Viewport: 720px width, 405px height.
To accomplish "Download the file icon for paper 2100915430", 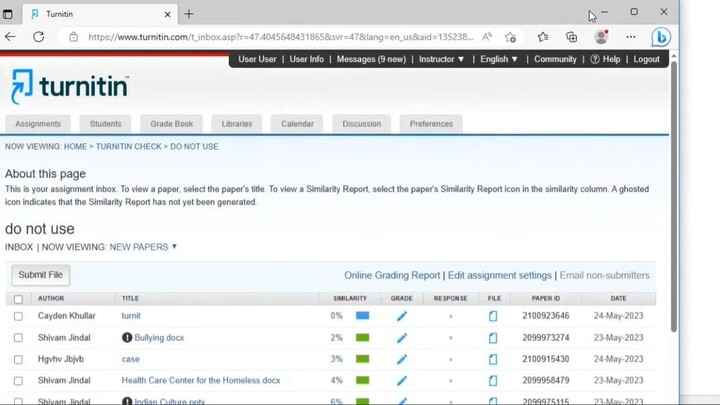I will 493,359.
